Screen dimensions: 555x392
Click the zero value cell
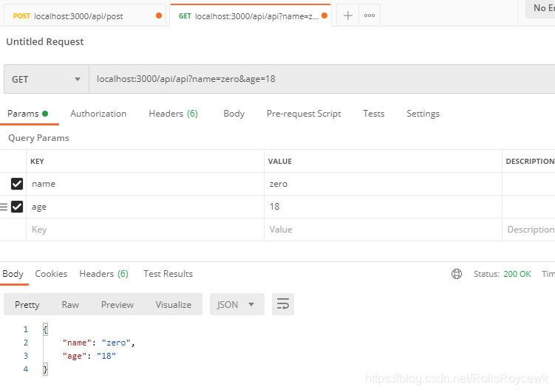click(383, 184)
